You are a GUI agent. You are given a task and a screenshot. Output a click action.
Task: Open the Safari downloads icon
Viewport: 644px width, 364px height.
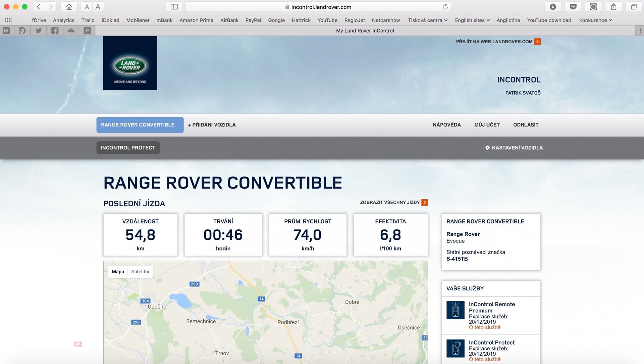[x=553, y=7]
